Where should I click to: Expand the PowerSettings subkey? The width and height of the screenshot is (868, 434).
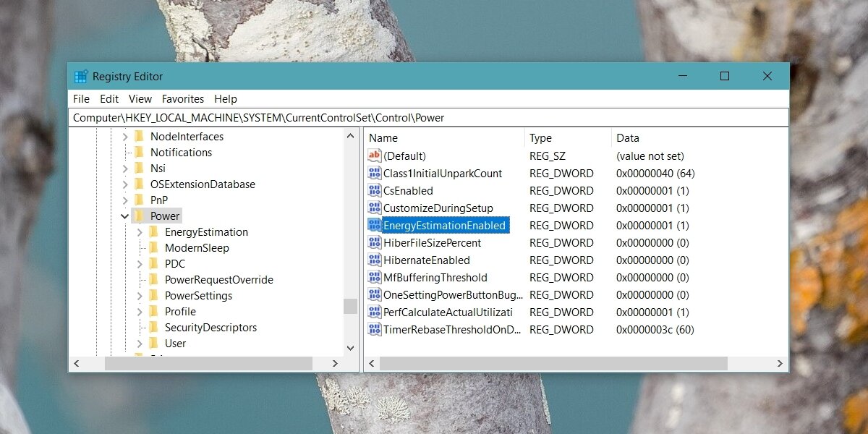point(140,296)
